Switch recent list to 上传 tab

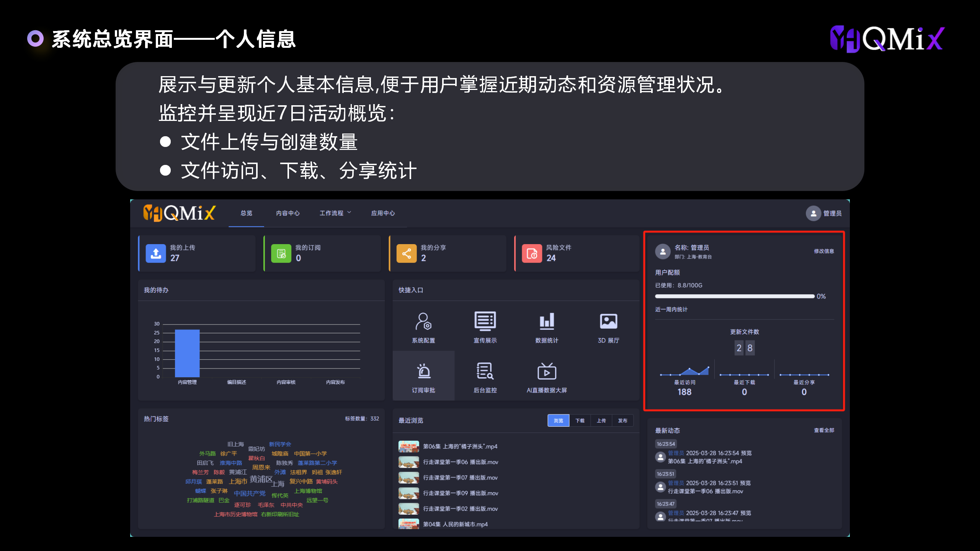pyautogui.click(x=601, y=421)
